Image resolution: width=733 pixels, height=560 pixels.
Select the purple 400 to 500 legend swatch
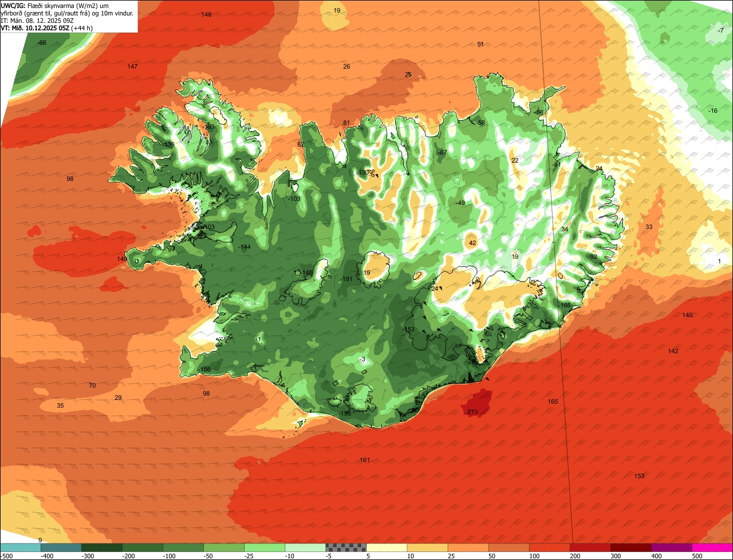(672, 548)
